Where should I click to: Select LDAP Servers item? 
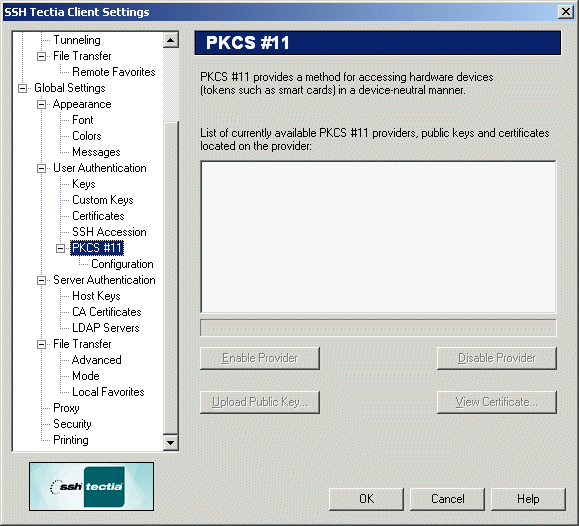pos(106,328)
